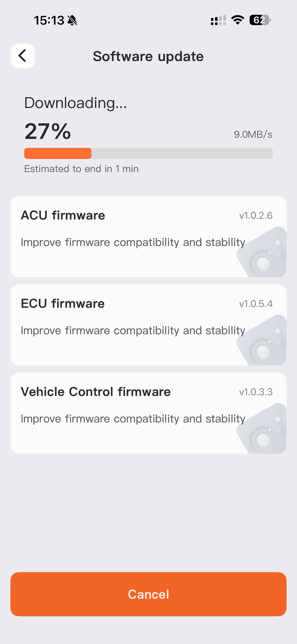297x644 pixels.
Task: Tap version v1.0.2.6 label
Action: 256,216
